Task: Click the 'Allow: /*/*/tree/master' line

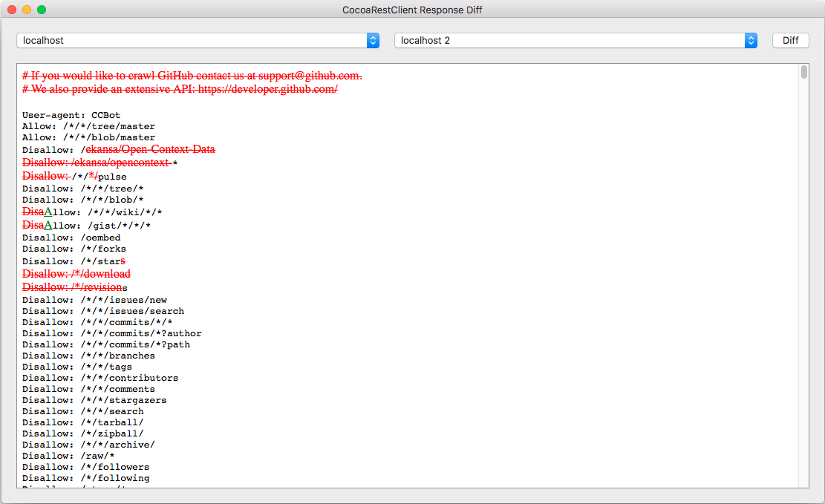Action: click(88, 126)
